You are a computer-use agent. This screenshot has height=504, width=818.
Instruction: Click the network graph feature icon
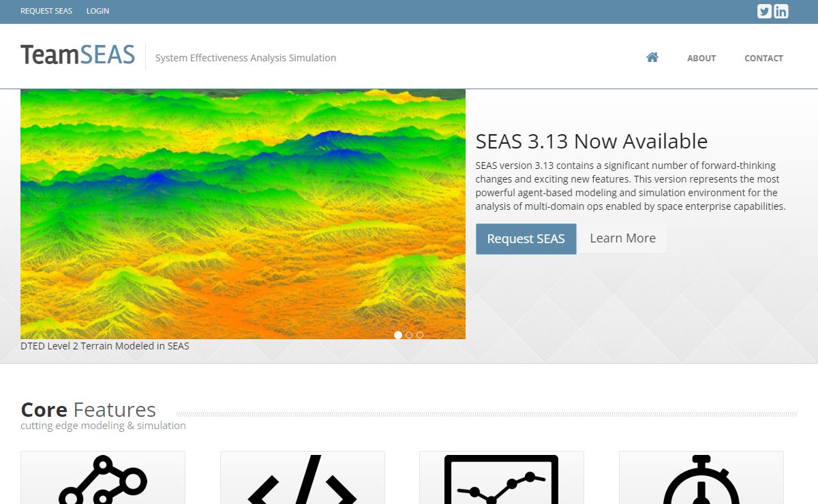tap(103, 479)
